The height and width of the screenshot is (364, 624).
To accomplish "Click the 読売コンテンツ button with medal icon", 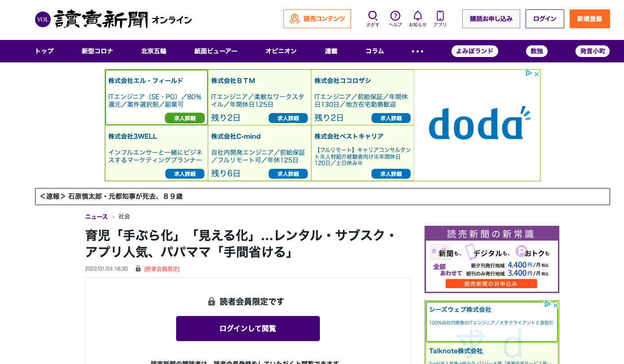I will pyautogui.click(x=317, y=19).
